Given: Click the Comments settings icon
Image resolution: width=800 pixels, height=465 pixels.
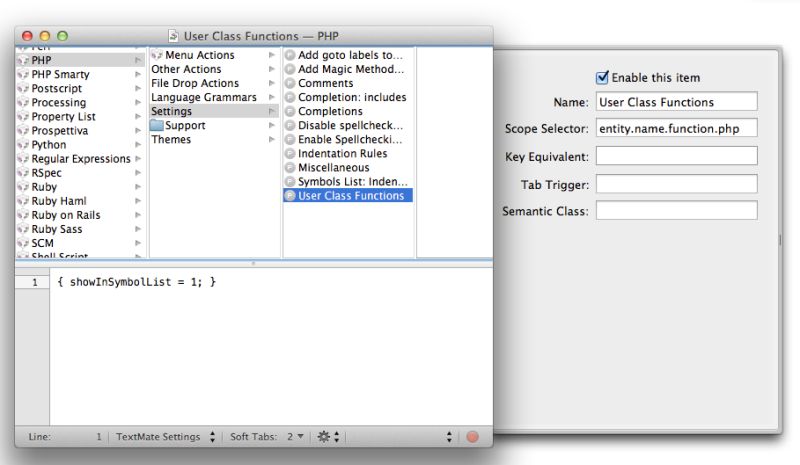Looking at the screenshot, I should click(290, 83).
